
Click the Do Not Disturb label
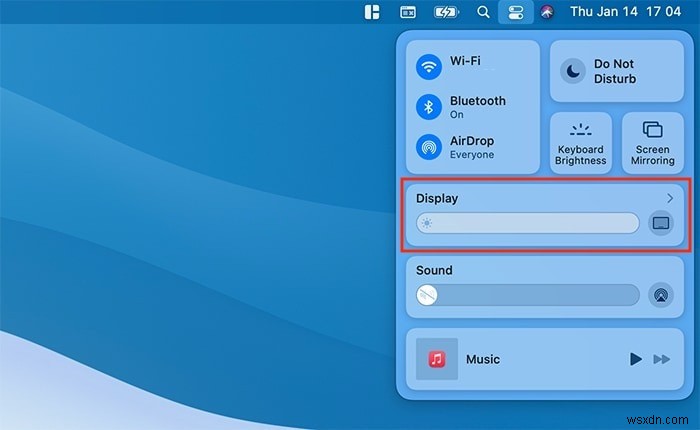[x=615, y=71]
